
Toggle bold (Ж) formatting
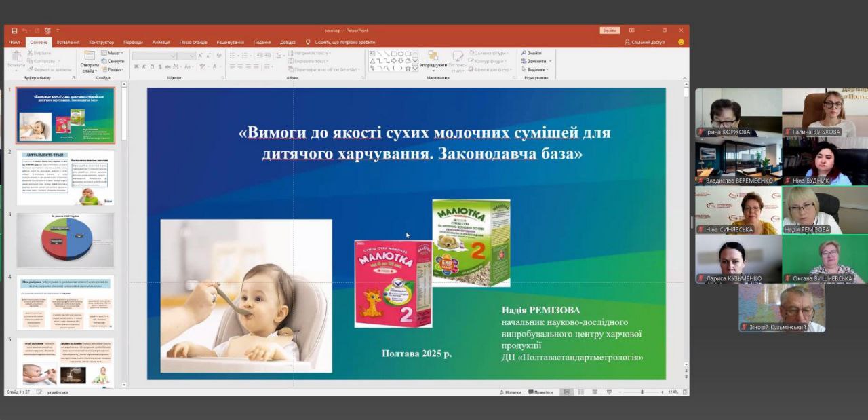pyautogui.click(x=136, y=66)
